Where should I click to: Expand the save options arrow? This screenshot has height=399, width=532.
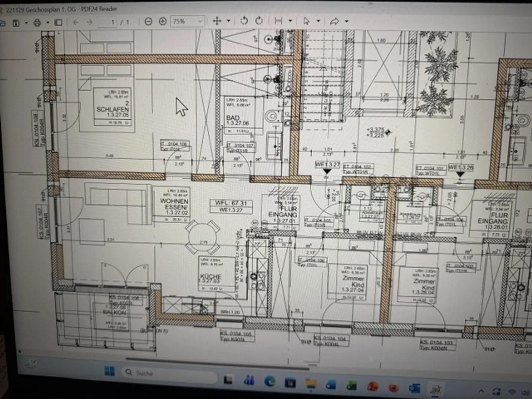pos(26,23)
